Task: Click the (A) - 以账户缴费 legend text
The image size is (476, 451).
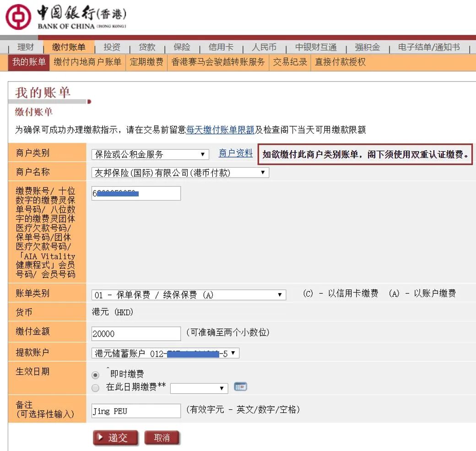Action: tap(422, 293)
